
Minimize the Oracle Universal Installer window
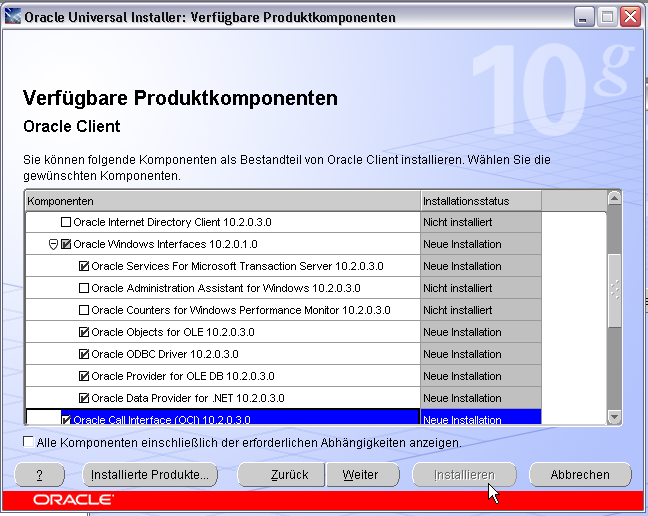584,17
